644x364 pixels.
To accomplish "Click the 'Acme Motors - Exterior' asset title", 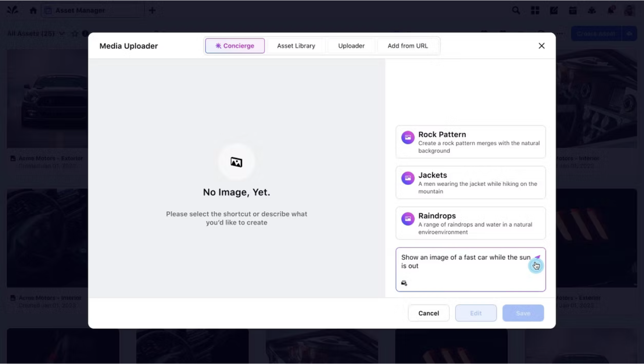I will 51,158.
